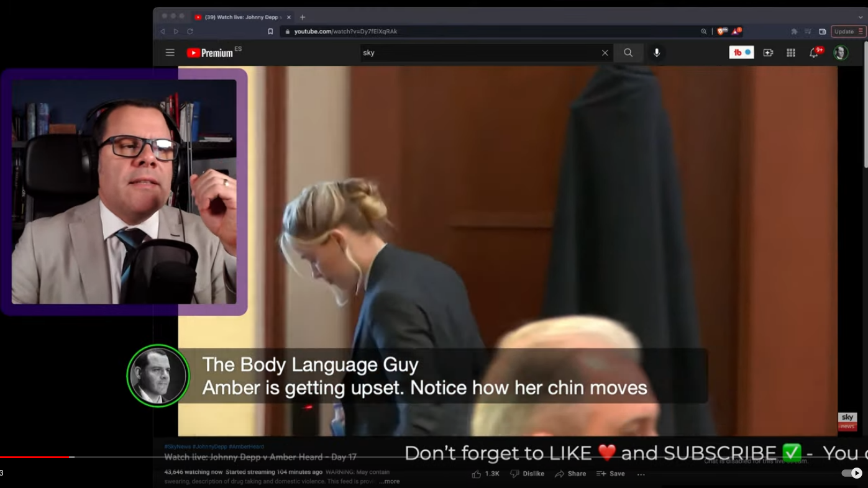The width and height of the screenshot is (868, 488).
Task: Open the YouTube apps grid
Action: pyautogui.click(x=791, y=53)
